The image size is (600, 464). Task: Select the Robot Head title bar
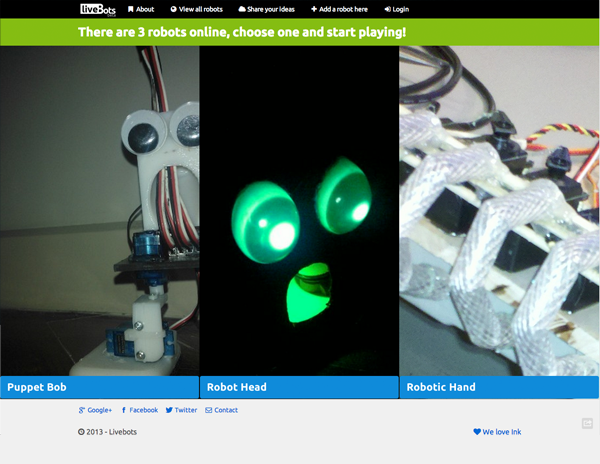click(x=299, y=387)
